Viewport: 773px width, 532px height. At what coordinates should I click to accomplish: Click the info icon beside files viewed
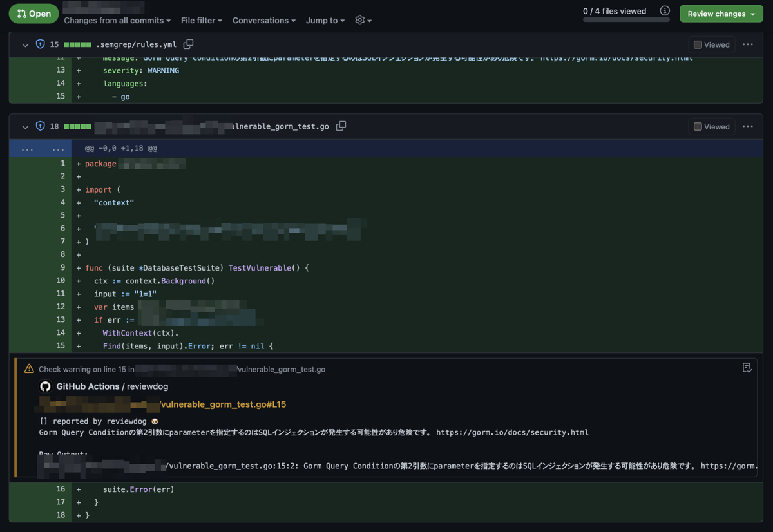point(665,11)
